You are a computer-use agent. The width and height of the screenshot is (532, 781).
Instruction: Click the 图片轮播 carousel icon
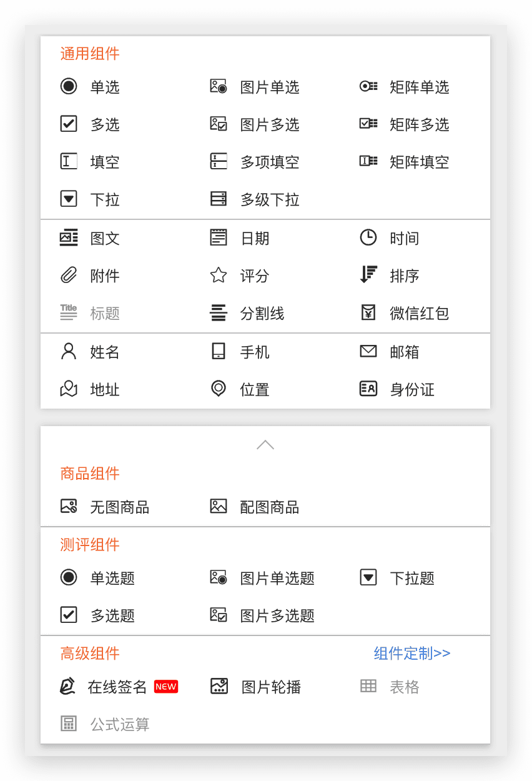click(219, 686)
